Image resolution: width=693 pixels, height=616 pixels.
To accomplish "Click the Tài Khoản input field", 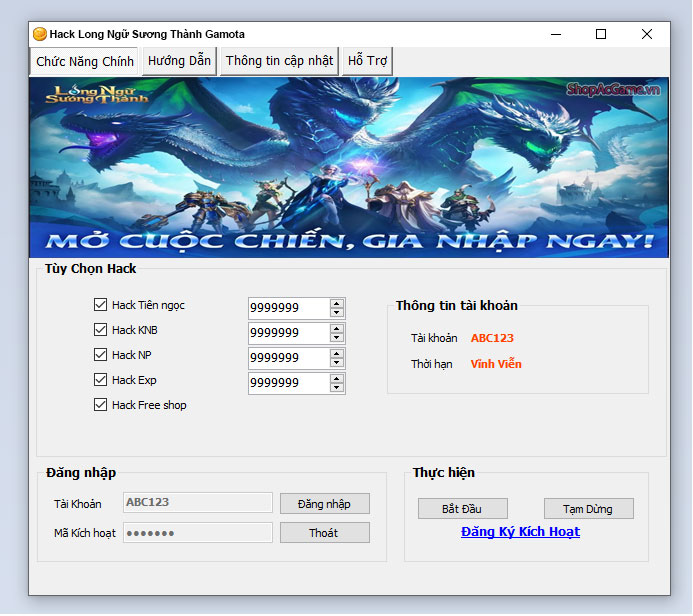I will [198, 502].
